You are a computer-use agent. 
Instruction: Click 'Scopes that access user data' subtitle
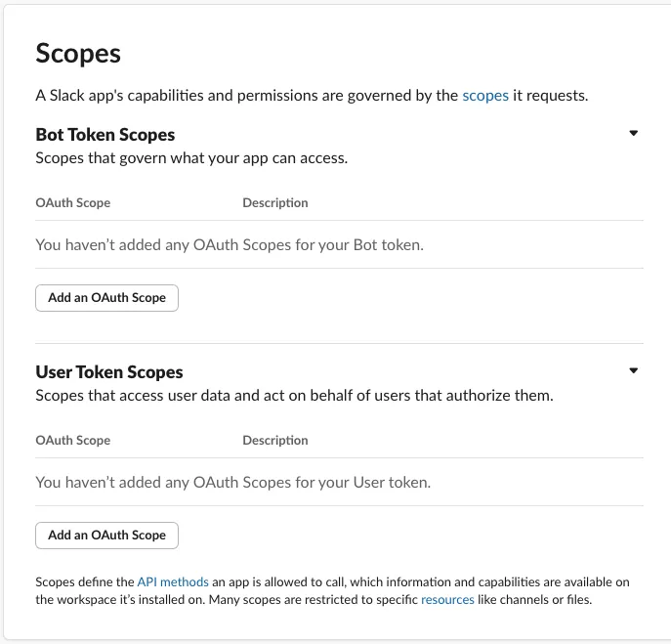(x=293, y=396)
